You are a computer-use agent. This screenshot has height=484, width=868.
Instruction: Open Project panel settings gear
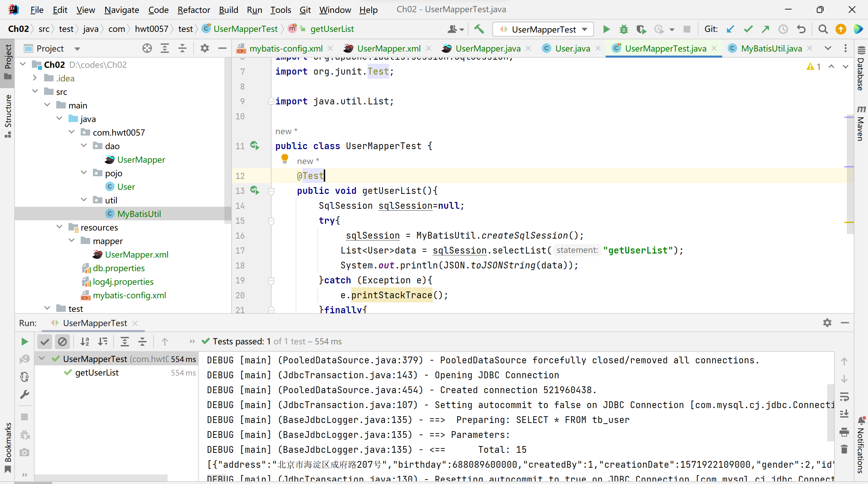204,48
